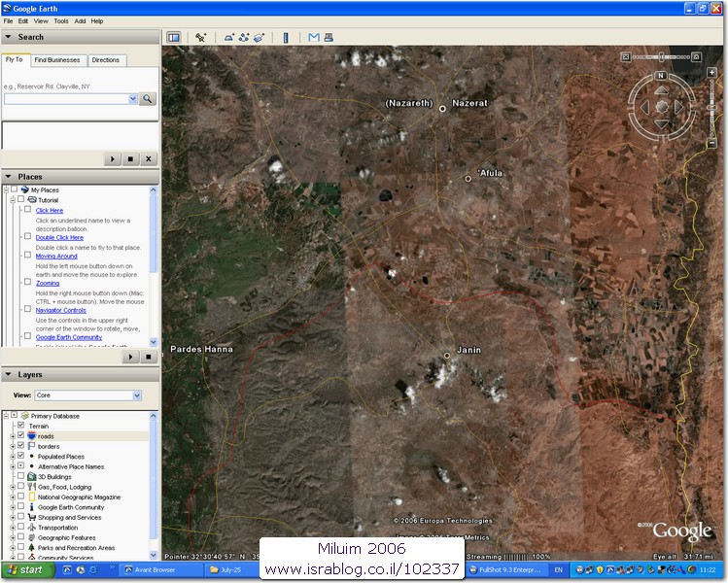Check the My Places checkbox
The image size is (728, 583).
15,189
